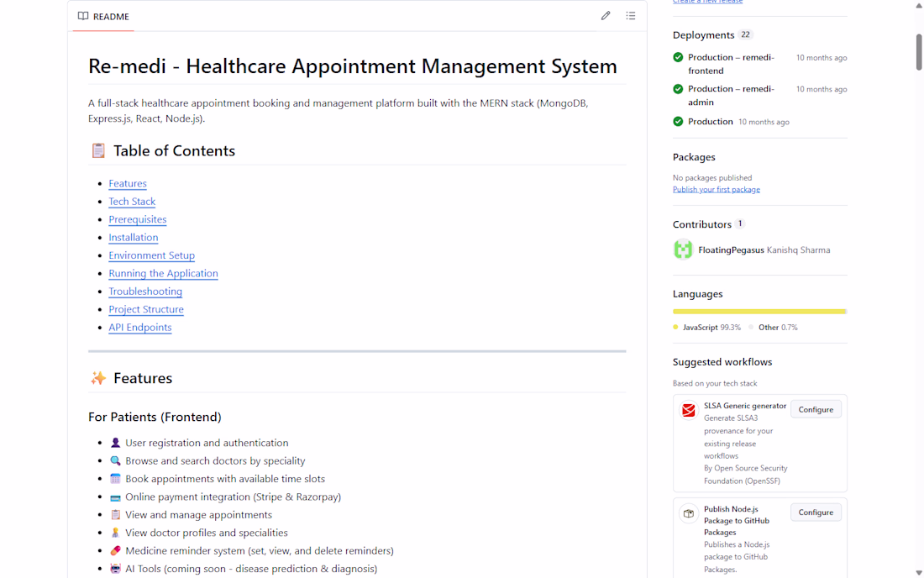Image resolution: width=924 pixels, height=578 pixels.
Task: Open the Packages section heading
Action: (694, 157)
